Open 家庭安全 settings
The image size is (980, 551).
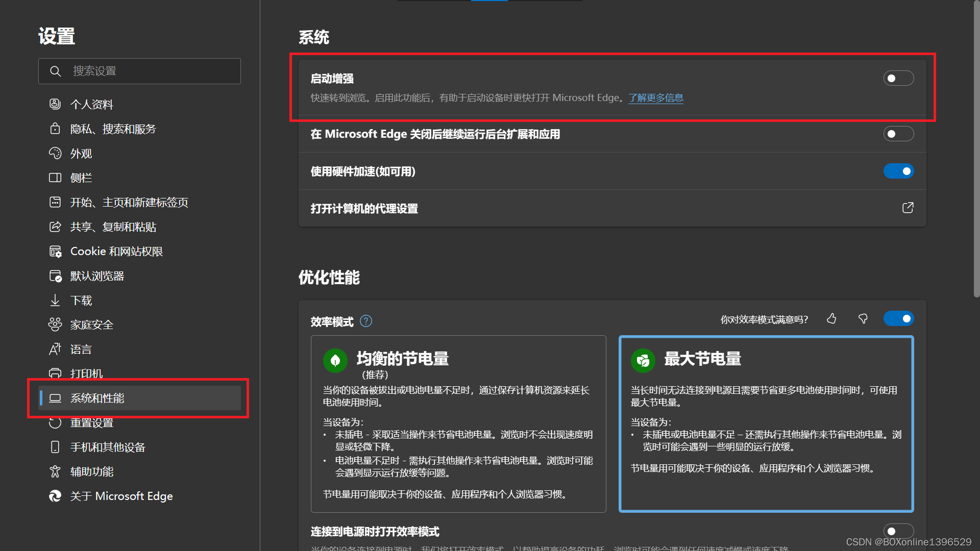[139, 324]
